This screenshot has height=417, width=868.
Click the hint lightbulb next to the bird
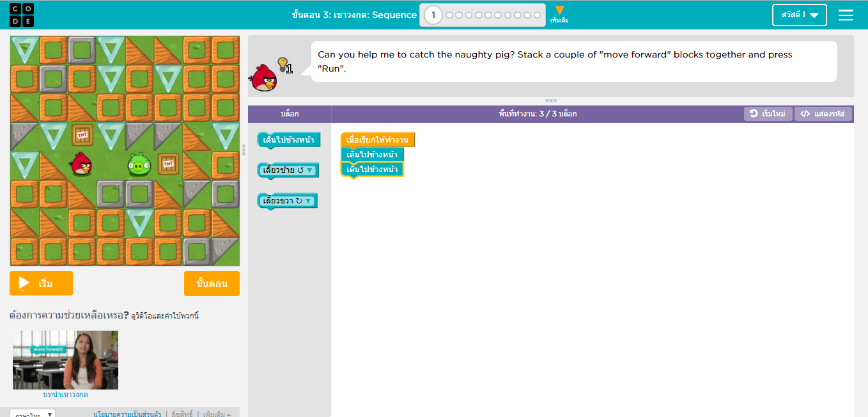pyautogui.click(x=283, y=65)
